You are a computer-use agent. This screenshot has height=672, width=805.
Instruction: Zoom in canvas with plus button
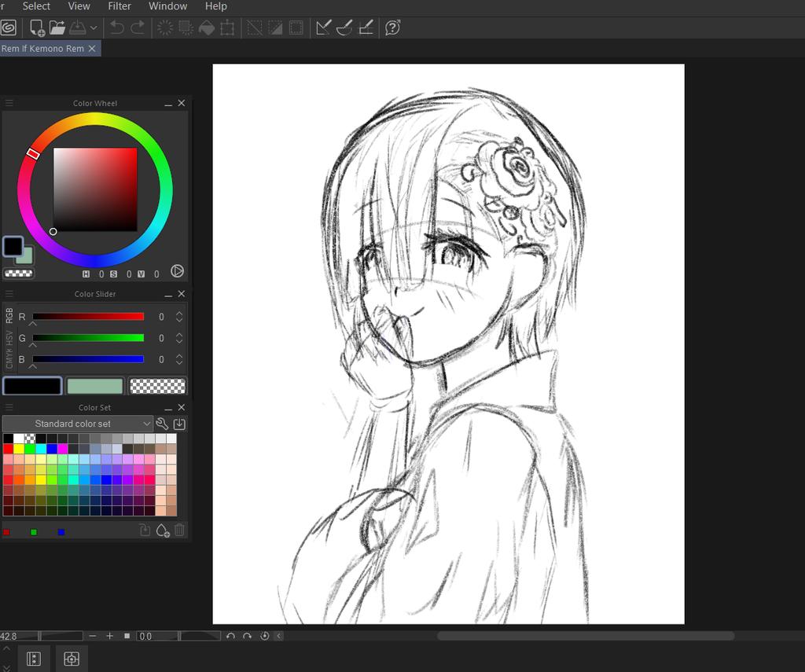pyautogui.click(x=109, y=636)
